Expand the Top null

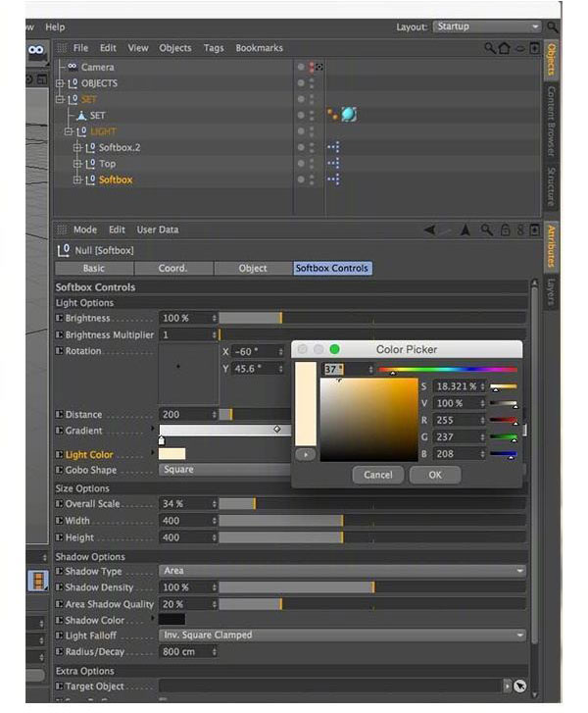[x=77, y=164]
